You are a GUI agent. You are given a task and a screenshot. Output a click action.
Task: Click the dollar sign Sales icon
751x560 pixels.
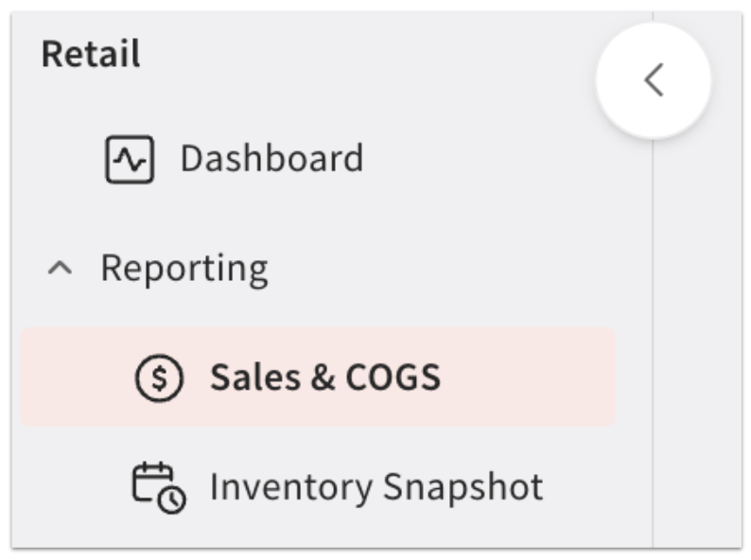pos(159,378)
